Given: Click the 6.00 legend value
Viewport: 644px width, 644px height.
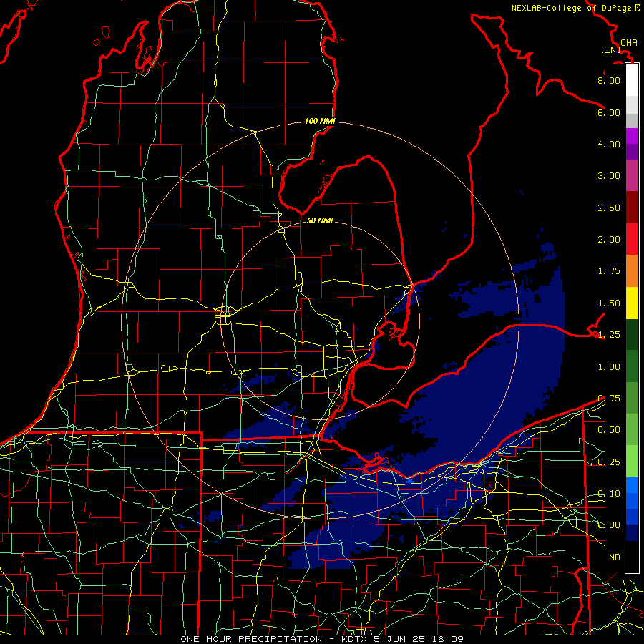Looking at the screenshot, I should pyautogui.click(x=609, y=112).
